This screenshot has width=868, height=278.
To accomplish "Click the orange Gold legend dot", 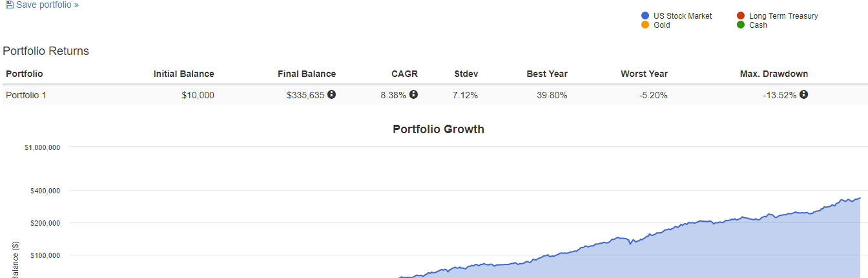I will 645,25.
